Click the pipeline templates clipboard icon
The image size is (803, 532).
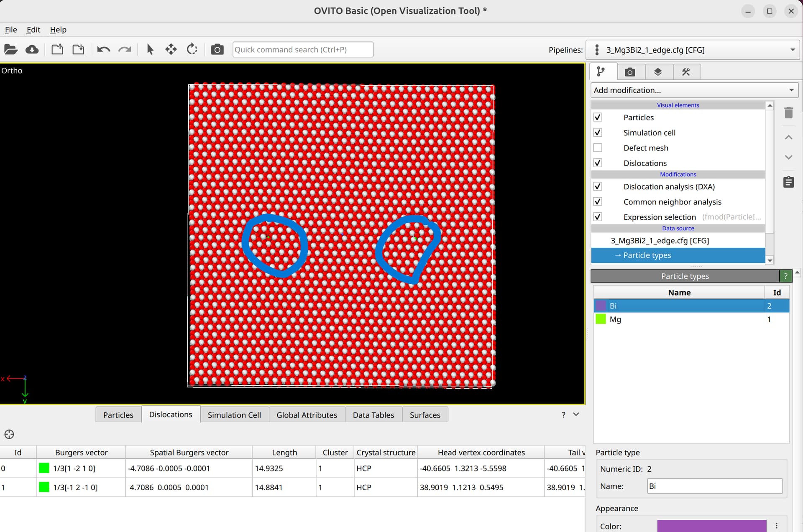[788, 182]
